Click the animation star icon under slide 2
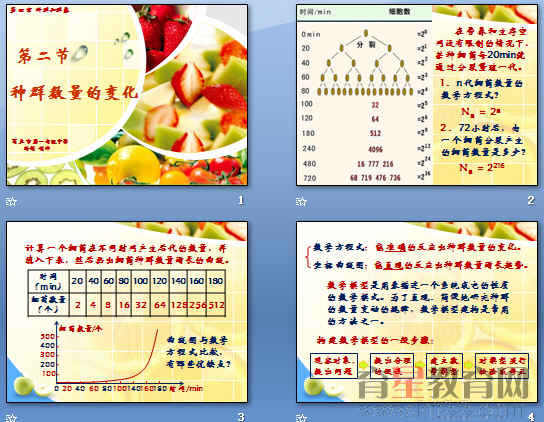The image size is (544, 422). [x=301, y=202]
